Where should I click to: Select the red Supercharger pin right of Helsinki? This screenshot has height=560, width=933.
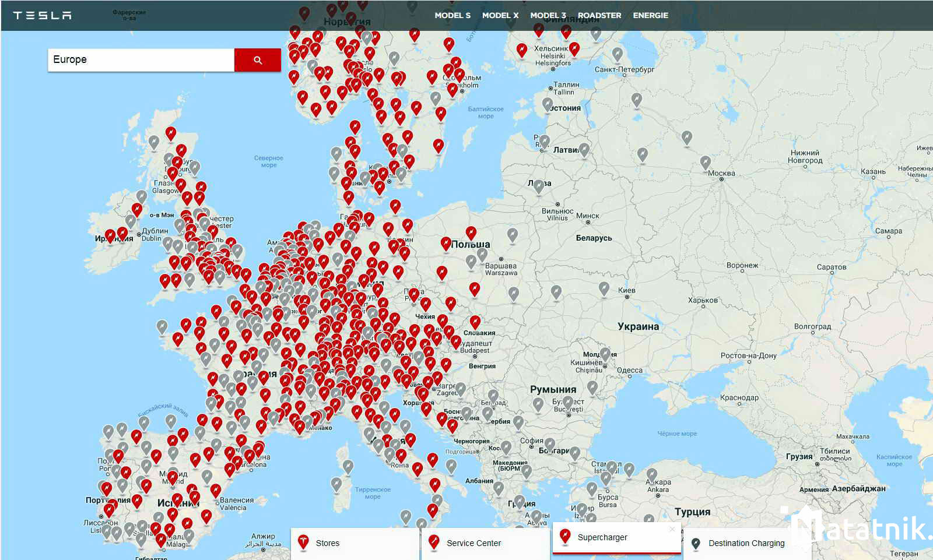574,48
